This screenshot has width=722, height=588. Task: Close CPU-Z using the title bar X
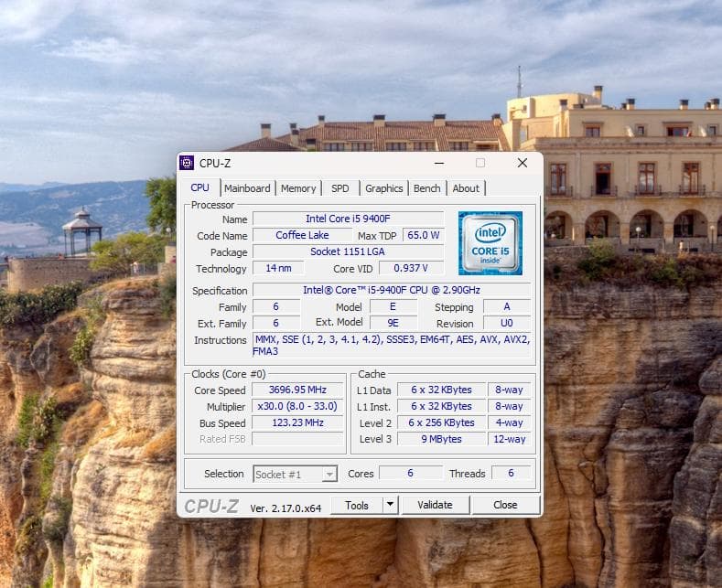[x=522, y=163]
